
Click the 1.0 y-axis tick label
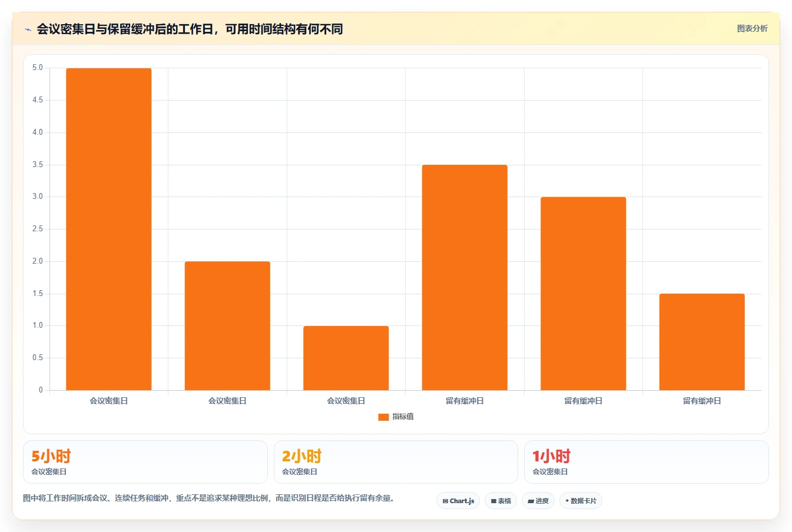pyautogui.click(x=38, y=325)
